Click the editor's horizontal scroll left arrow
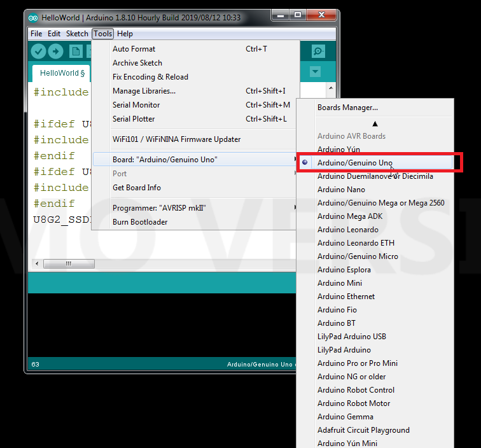 pos(37,263)
